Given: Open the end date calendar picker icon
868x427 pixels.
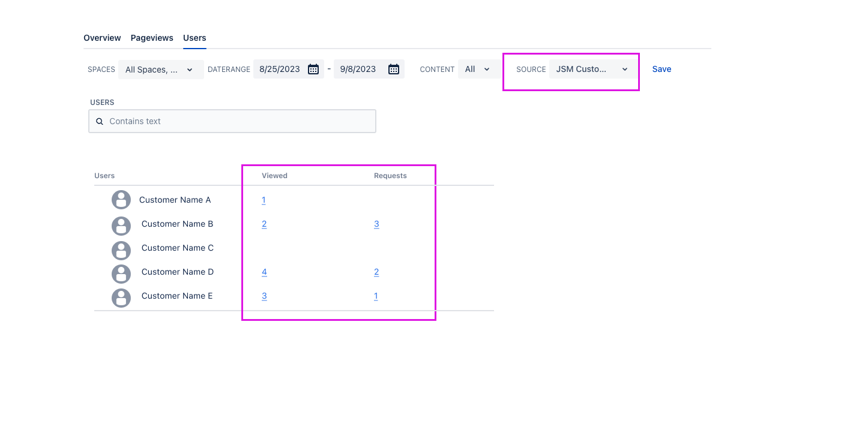Looking at the screenshot, I should (x=394, y=70).
